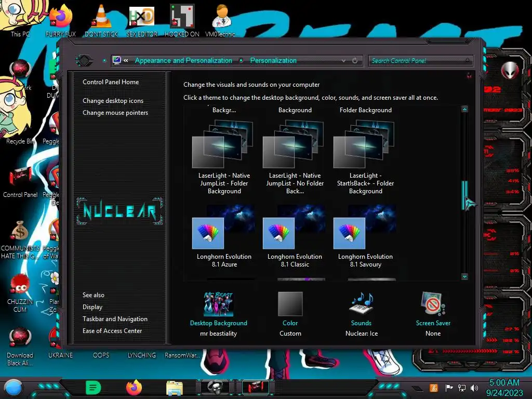
Task: Open the red fuzzy creature desktop icon
Action: click(x=20, y=294)
